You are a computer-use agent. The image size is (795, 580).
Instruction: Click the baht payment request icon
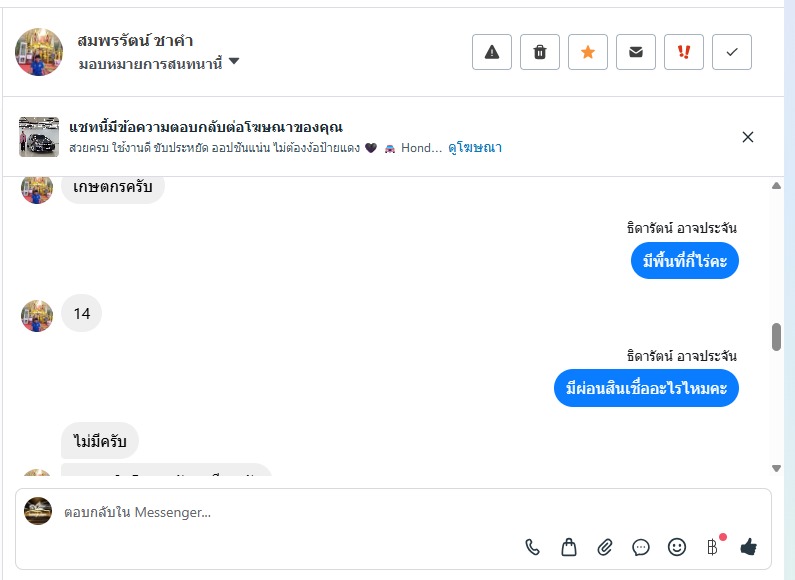point(712,547)
